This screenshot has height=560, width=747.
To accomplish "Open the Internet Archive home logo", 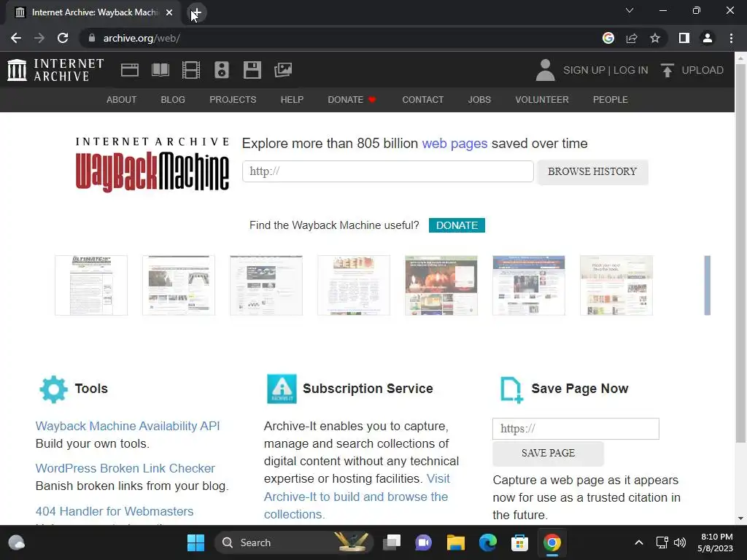I will click(55, 70).
